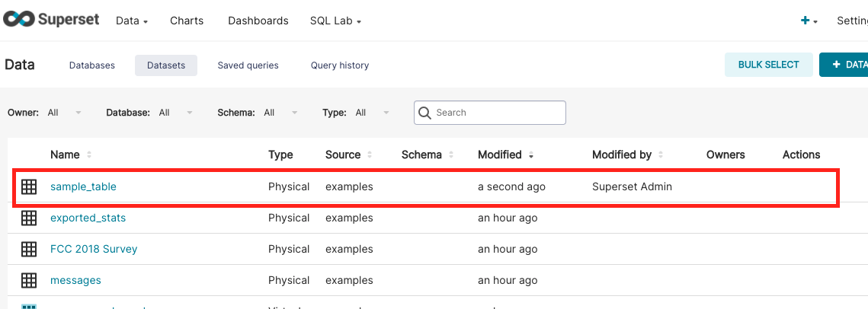Expand the Schema filter dropdown
868x309 pixels.
click(294, 113)
